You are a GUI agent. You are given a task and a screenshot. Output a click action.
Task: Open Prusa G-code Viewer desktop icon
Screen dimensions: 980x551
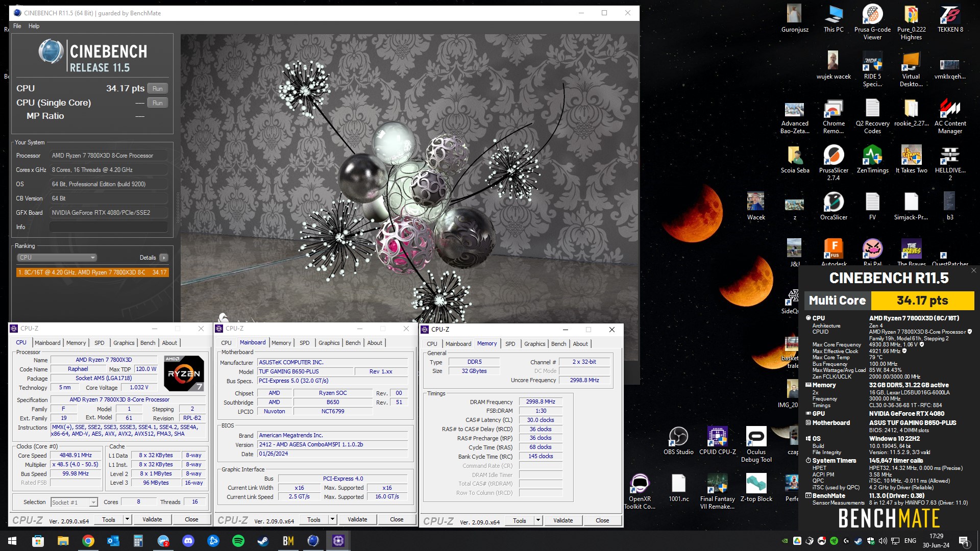pyautogui.click(x=872, y=21)
